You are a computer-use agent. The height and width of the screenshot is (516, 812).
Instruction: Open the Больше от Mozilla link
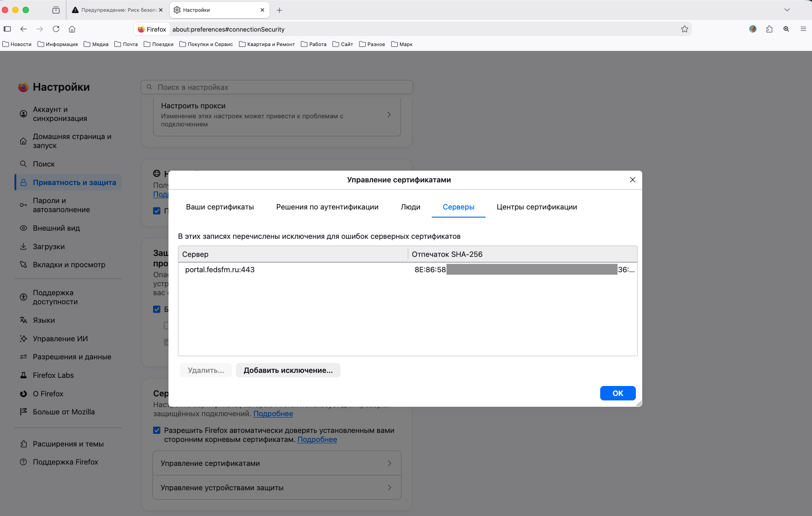pos(68,412)
